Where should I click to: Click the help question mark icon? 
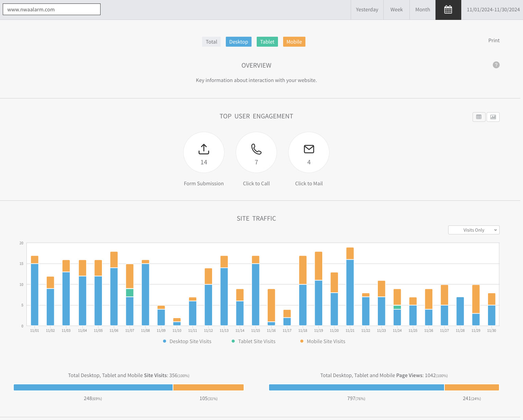[x=496, y=65]
